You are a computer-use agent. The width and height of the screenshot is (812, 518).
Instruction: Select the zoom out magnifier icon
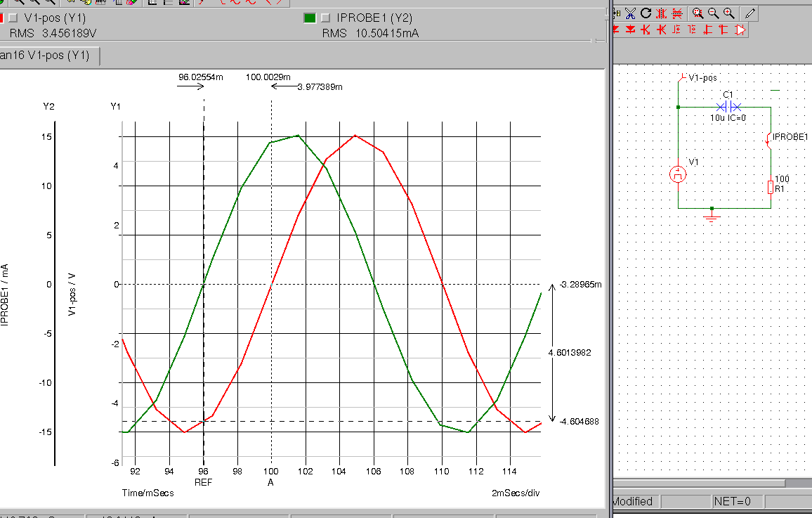pos(714,13)
